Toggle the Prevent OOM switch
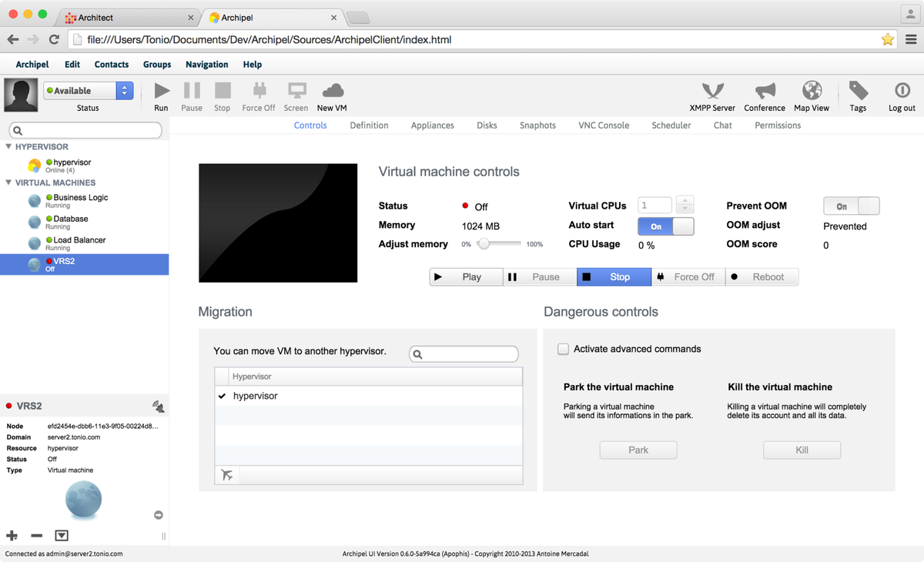The image size is (924, 562). [852, 206]
